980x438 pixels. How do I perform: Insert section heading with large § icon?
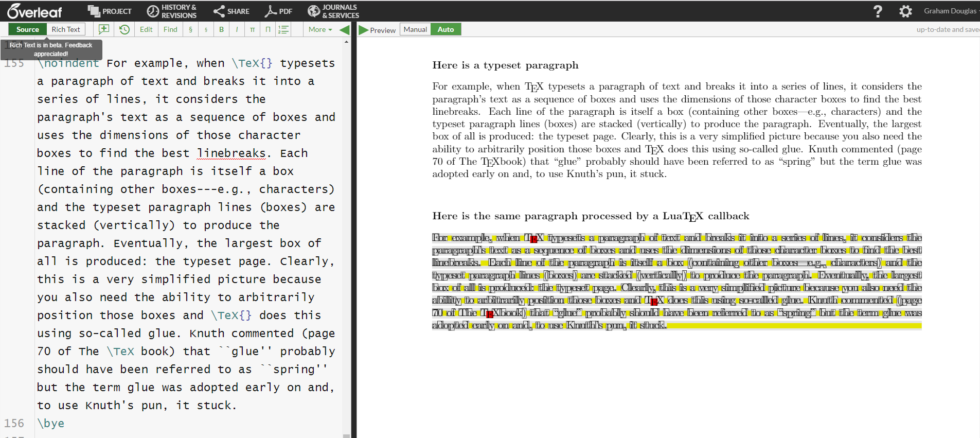click(190, 29)
